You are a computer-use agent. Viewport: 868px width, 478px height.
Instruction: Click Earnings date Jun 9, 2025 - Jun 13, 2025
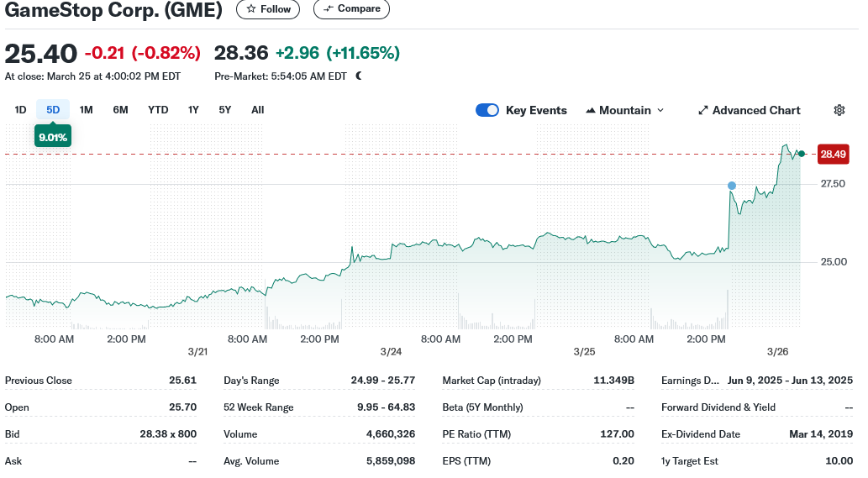click(x=790, y=380)
